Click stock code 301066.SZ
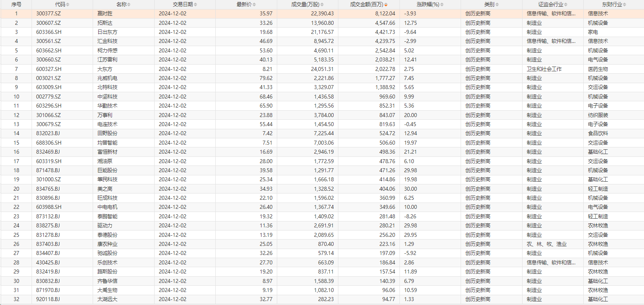 click(x=49, y=115)
